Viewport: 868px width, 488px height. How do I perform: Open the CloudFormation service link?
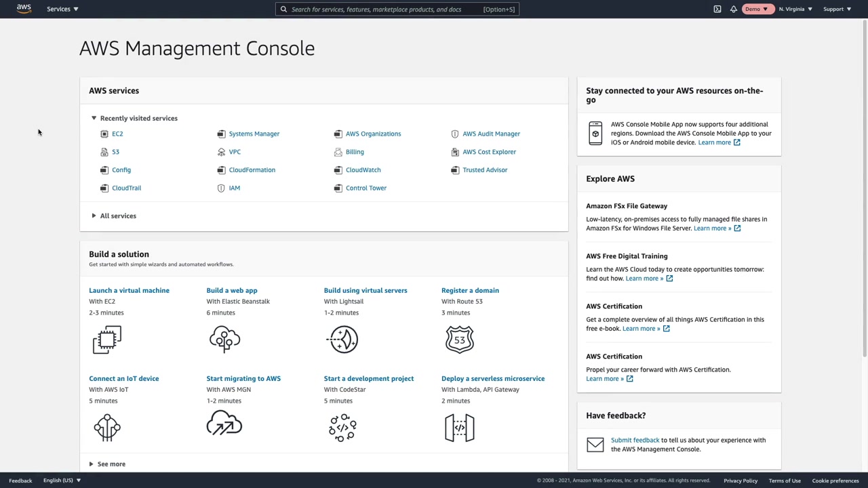coord(252,170)
